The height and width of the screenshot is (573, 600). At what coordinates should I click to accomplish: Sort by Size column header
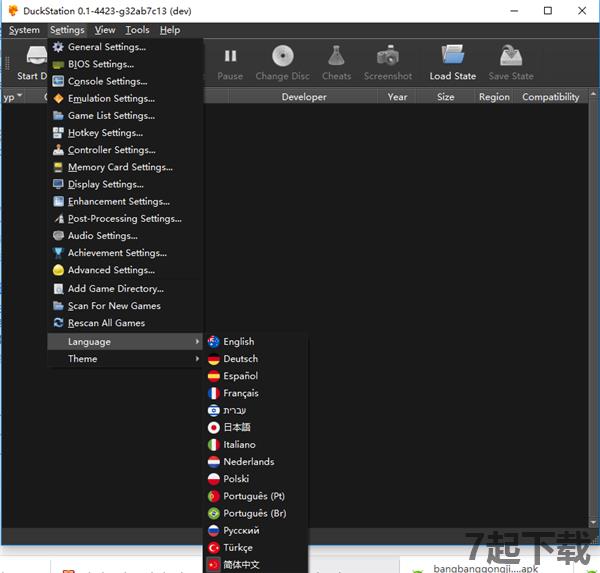[445, 97]
